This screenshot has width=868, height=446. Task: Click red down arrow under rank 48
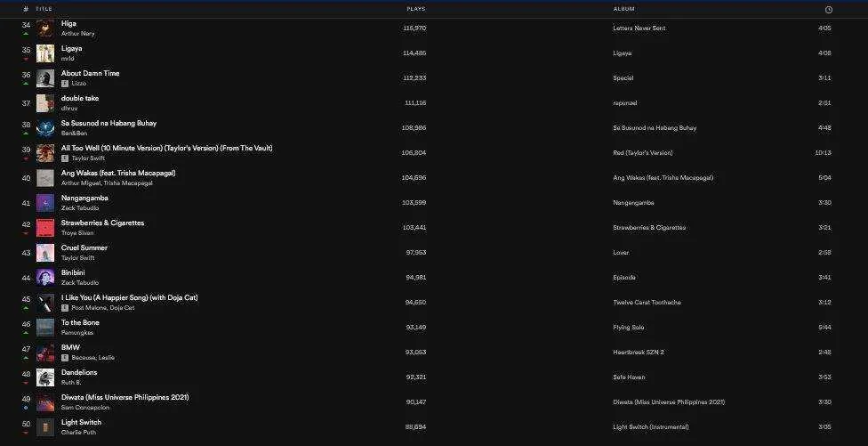coord(26,383)
